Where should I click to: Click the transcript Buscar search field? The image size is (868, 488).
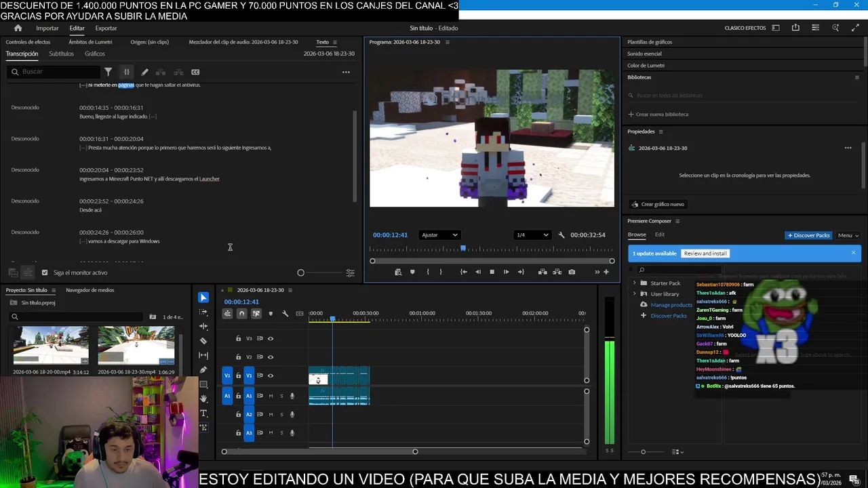click(54, 72)
